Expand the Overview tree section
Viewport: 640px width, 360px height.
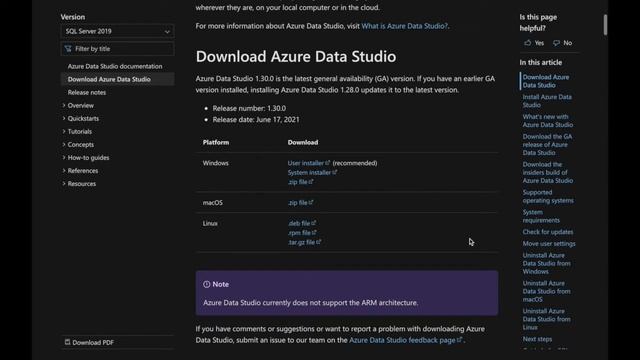pyautogui.click(x=64, y=105)
